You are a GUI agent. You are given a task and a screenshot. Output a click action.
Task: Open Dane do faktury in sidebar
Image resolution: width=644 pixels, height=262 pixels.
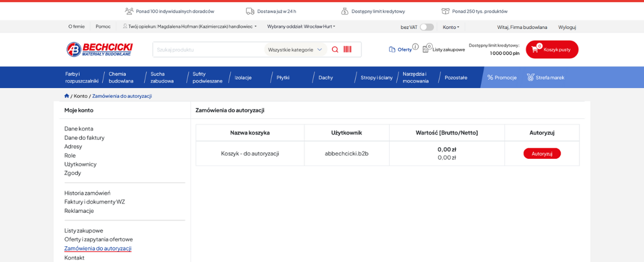click(x=84, y=137)
